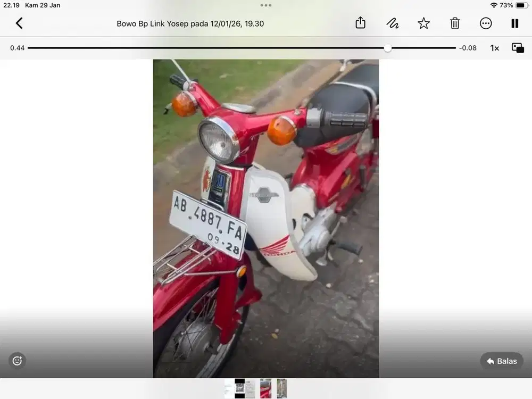Tap the trash icon to delete media
The height and width of the screenshot is (399, 532).
[455, 23]
